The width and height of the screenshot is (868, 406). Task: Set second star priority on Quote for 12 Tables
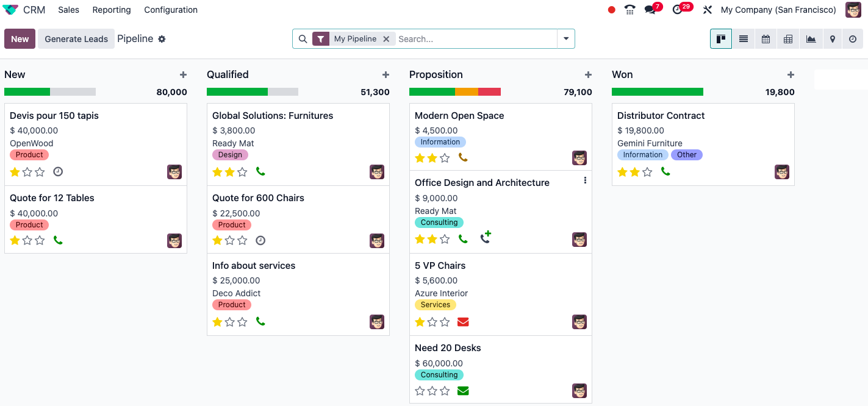27,240
